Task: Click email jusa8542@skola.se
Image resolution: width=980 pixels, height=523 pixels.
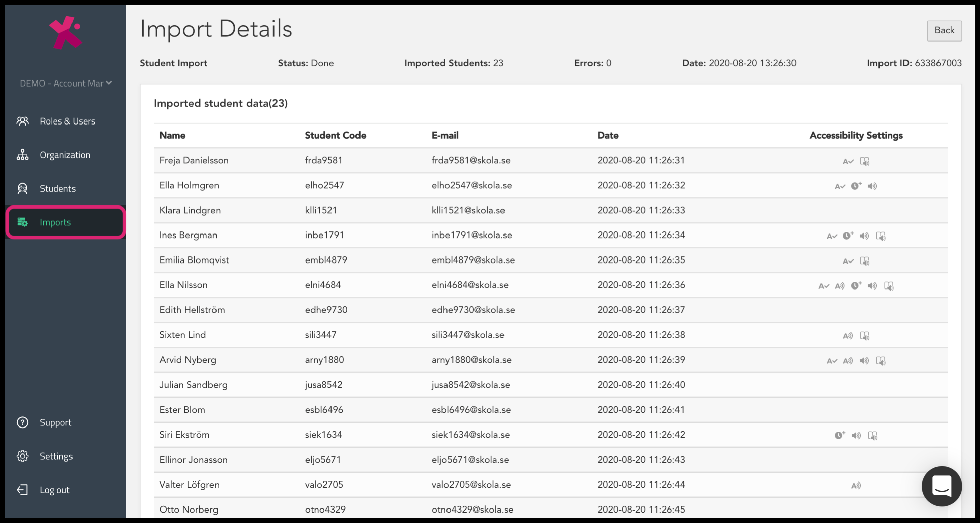Action: point(470,385)
